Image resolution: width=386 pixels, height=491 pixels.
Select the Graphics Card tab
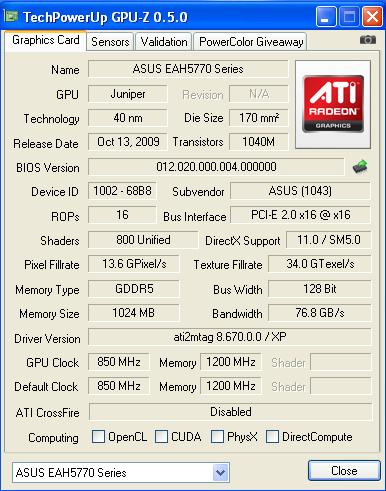[x=46, y=40]
